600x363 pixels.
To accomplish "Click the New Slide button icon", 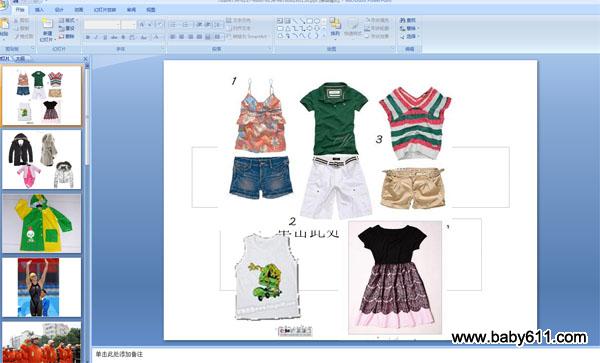I will [47, 24].
